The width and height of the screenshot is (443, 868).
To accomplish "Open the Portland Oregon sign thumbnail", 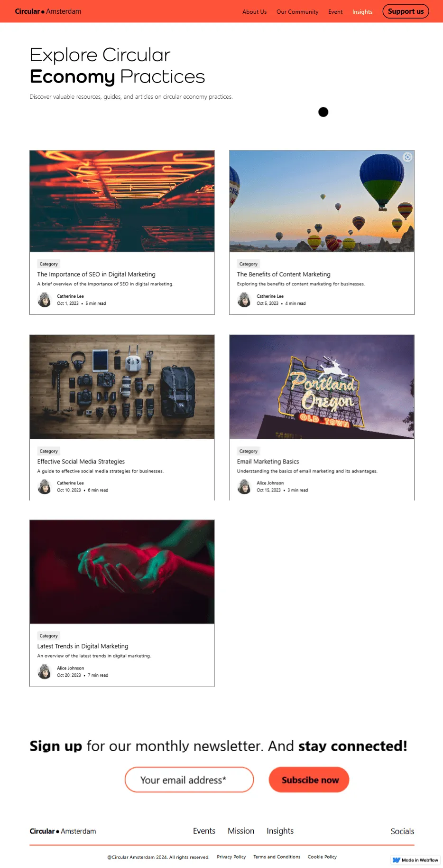I will click(322, 387).
